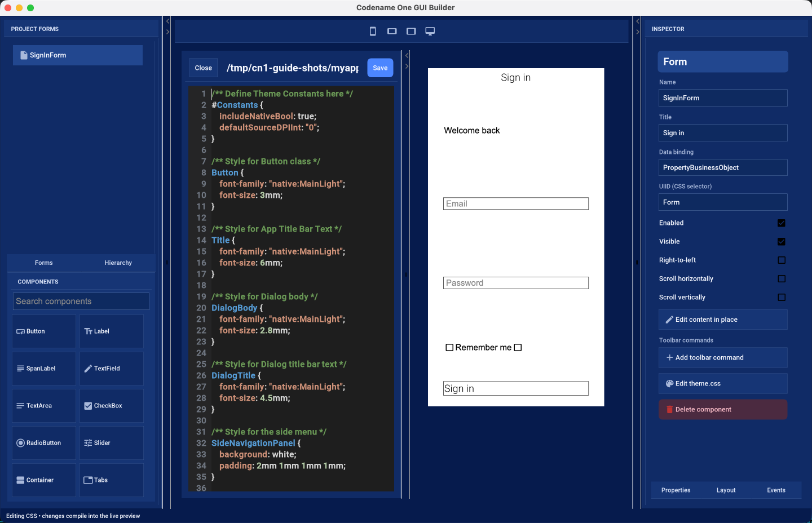Image resolution: width=812 pixels, height=523 pixels.
Task: Click Delete component button
Action: point(723,410)
